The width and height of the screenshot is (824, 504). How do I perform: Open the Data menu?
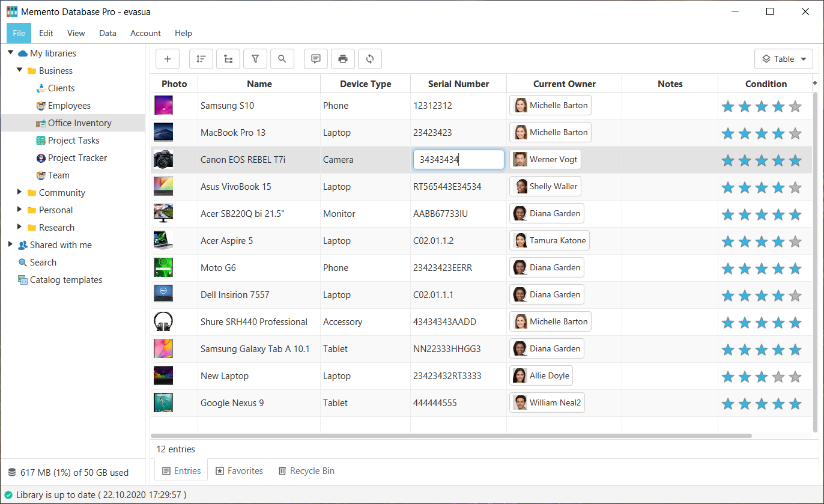(x=108, y=33)
